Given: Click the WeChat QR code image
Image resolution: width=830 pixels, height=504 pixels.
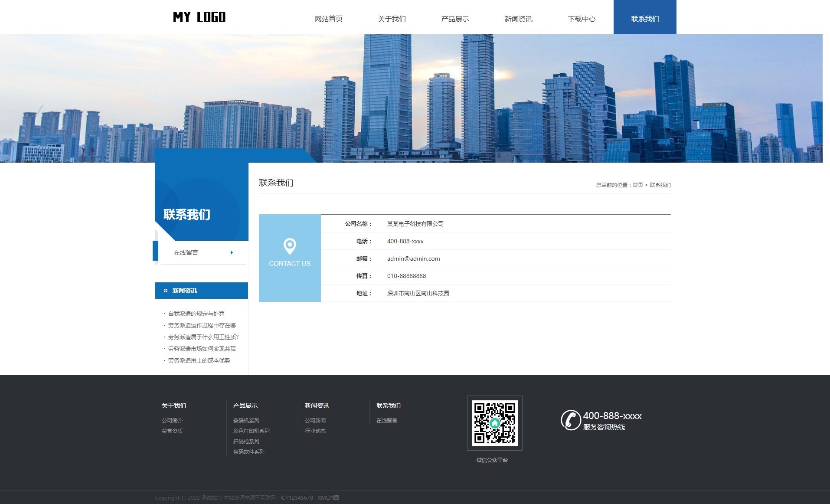Looking at the screenshot, I should pyautogui.click(x=495, y=423).
